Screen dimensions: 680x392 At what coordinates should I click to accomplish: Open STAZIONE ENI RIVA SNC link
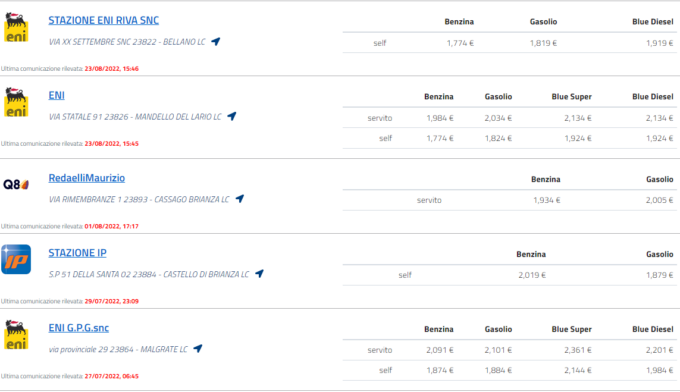pos(104,20)
